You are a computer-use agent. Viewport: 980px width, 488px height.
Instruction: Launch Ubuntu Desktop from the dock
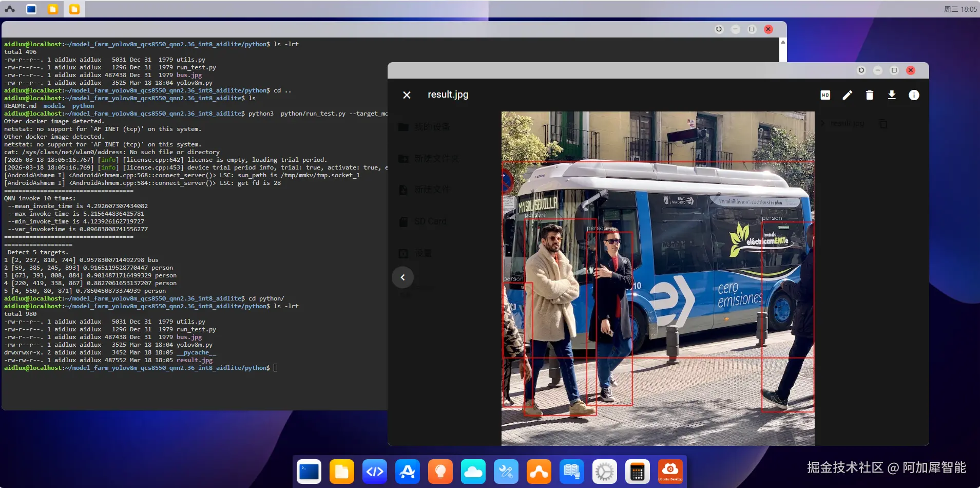pyautogui.click(x=670, y=472)
